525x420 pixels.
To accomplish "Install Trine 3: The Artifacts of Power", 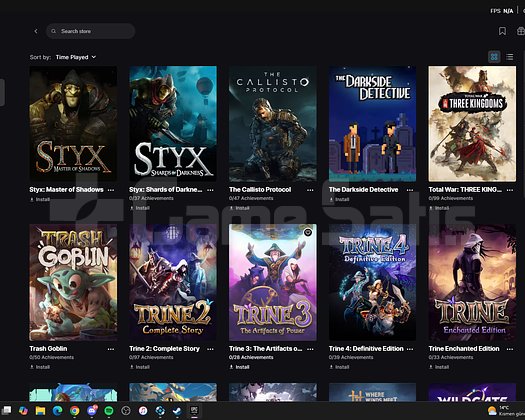I will click(239, 367).
